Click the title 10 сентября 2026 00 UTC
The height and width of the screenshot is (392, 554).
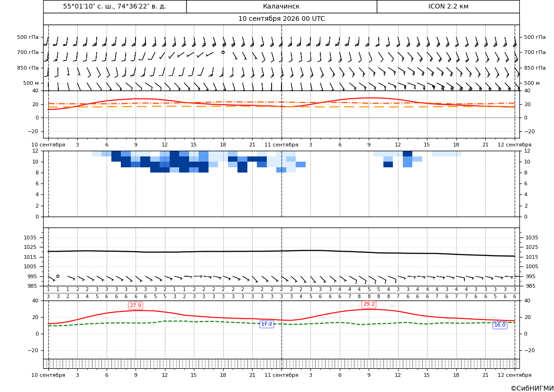(x=281, y=19)
